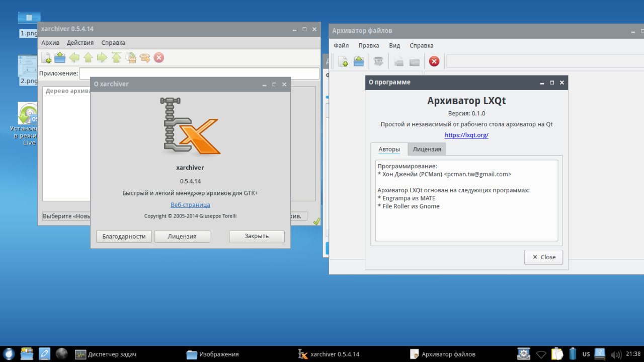Image resolution: width=644 pixels, height=362 pixels.
Task: Click the red stop icon in xarchiver toolbar
Action: pyautogui.click(x=159, y=57)
